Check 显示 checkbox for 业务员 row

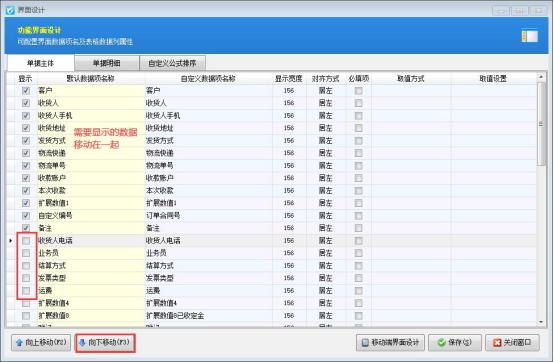click(x=26, y=253)
